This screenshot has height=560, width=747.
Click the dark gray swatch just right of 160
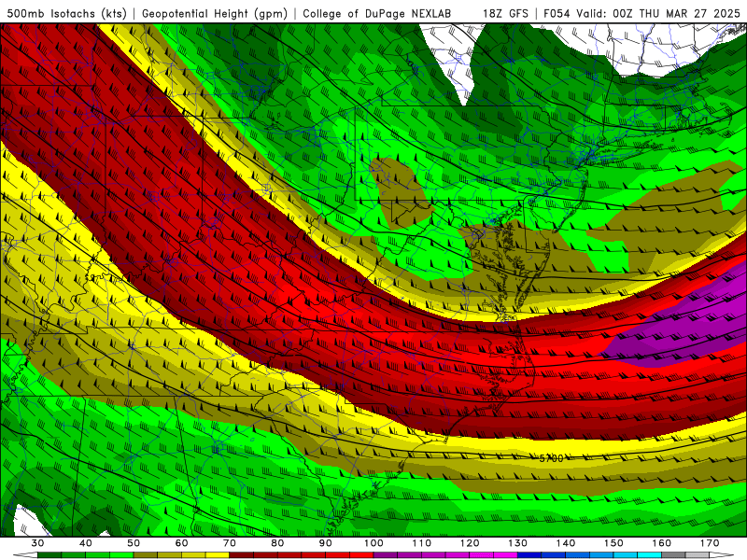pos(673,555)
